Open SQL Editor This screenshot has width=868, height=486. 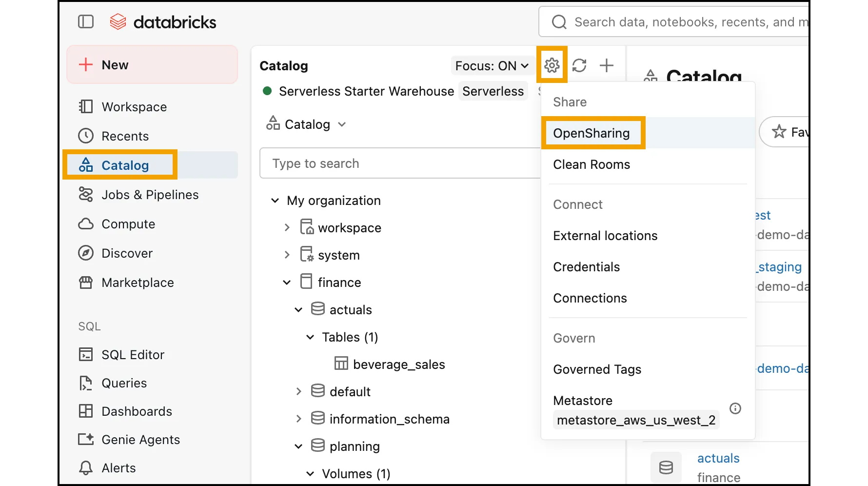coord(152,355)
